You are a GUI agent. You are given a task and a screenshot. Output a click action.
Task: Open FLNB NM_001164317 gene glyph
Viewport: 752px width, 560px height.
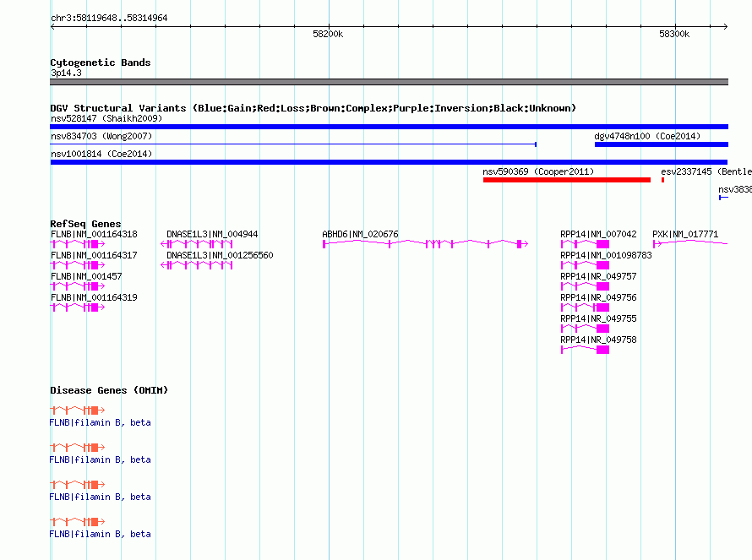[77, 265]
